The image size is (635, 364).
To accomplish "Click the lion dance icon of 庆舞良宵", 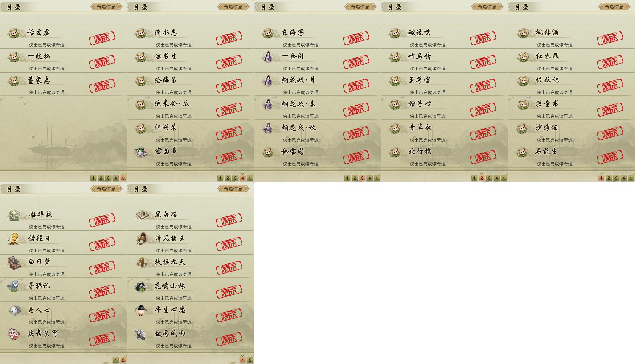I will [14, 334].
